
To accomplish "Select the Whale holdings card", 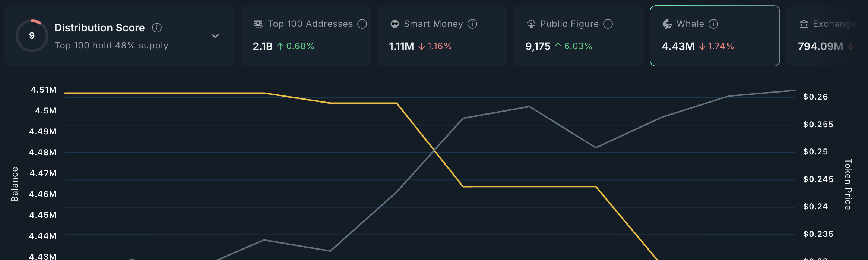I will point(715,36).
